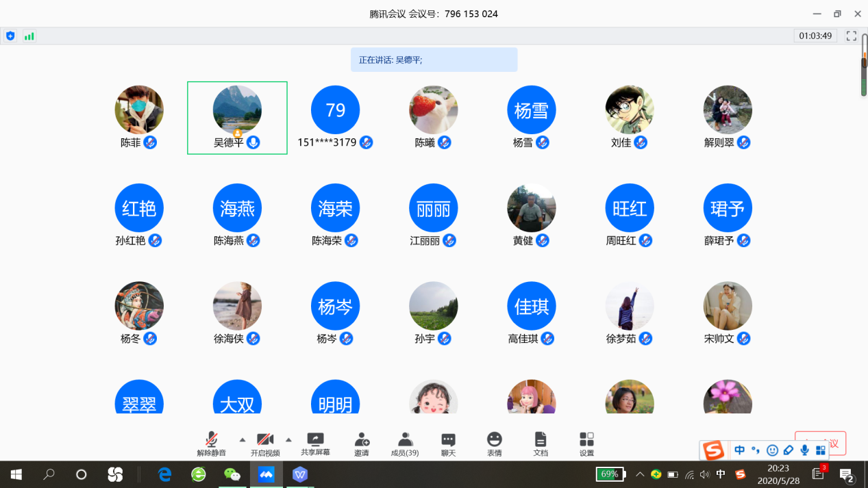
Task: Click the meeting timer 01:03:49
Action: [x=815, y=36]
